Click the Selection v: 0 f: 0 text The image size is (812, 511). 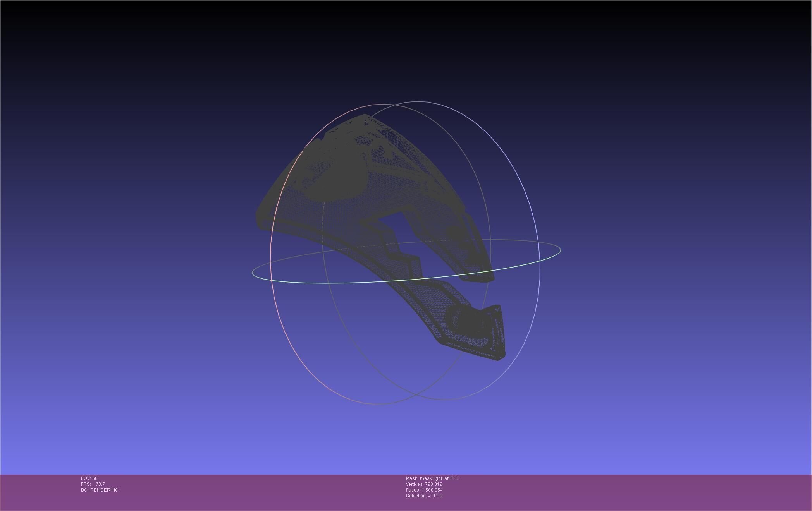click(x=424, y=496)
